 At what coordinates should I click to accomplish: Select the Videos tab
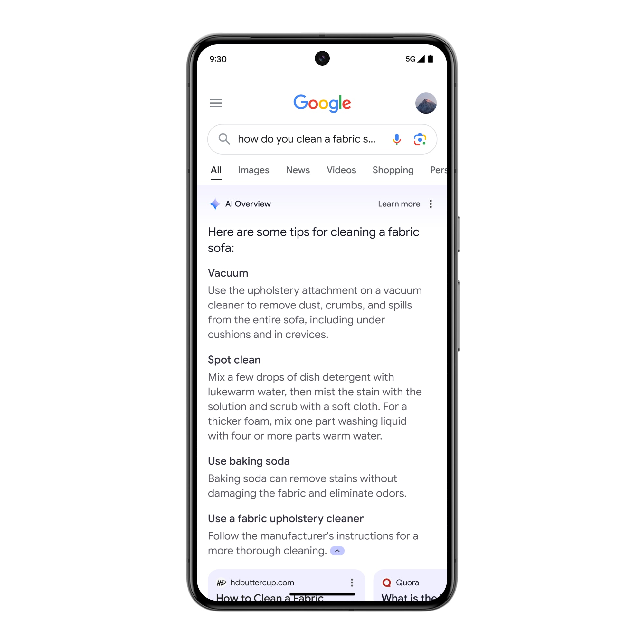tap(341, 170)
